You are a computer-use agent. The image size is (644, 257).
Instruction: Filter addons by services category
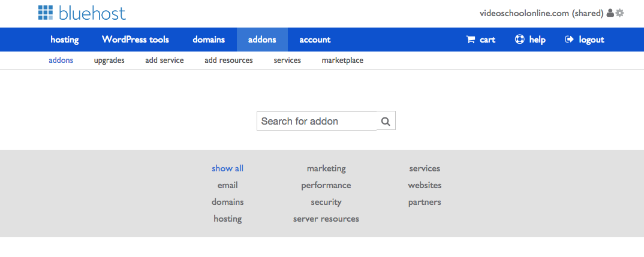click(425, 168)
